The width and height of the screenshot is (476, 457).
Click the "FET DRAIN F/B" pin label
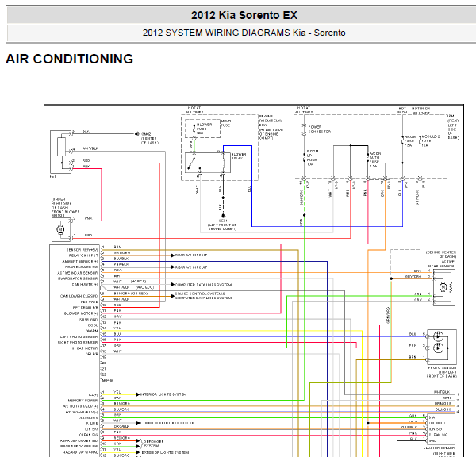[x=86, y=308]
